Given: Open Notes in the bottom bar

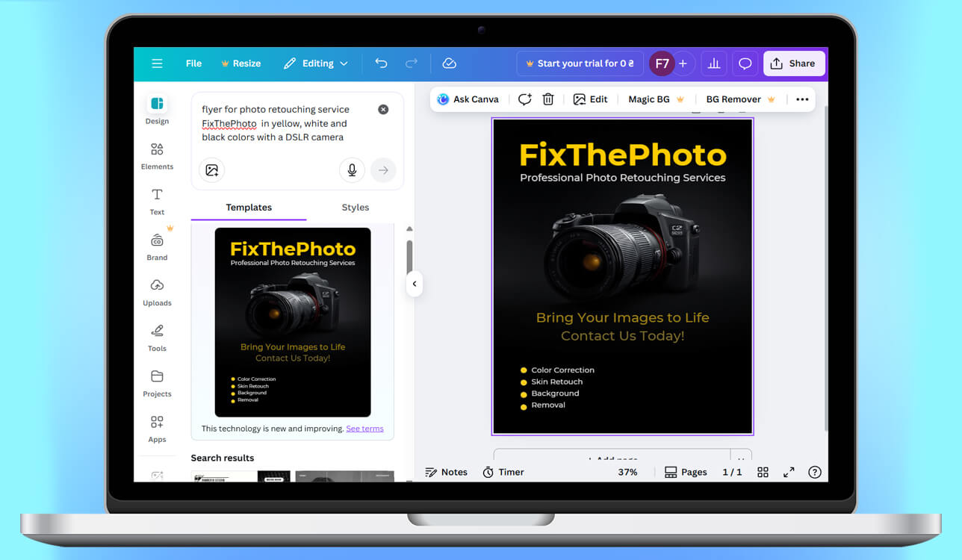Looking at the screenshot, I should coord(446,472).
